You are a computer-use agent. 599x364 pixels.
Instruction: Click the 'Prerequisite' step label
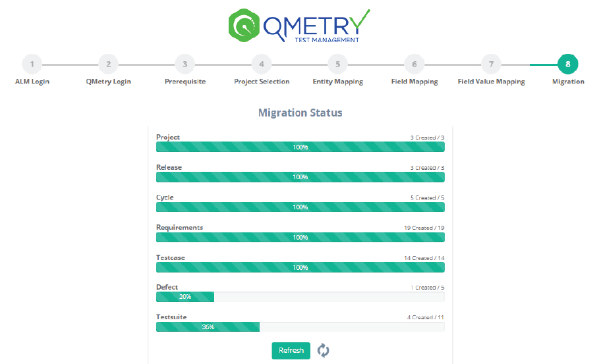tap(185, 82)
